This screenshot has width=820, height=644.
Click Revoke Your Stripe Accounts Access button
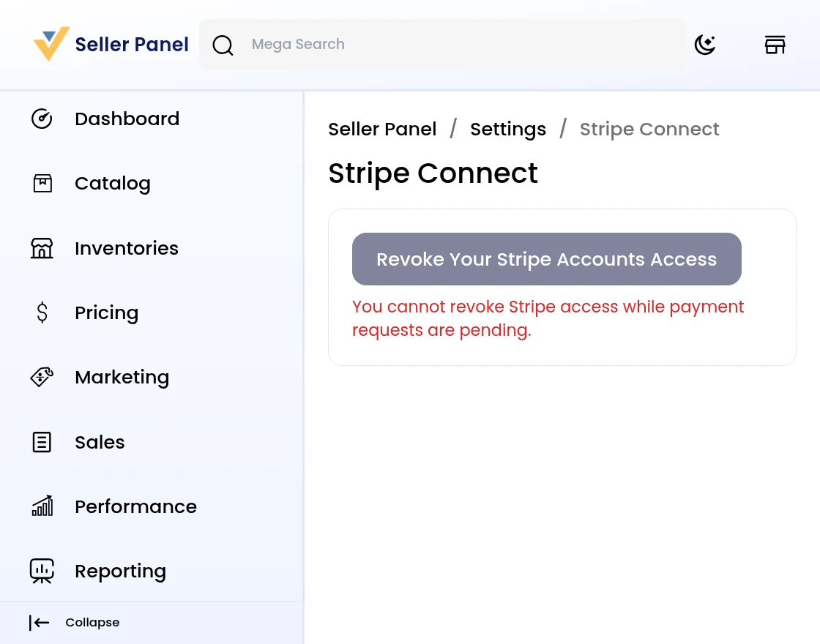(x=546, y=259)
